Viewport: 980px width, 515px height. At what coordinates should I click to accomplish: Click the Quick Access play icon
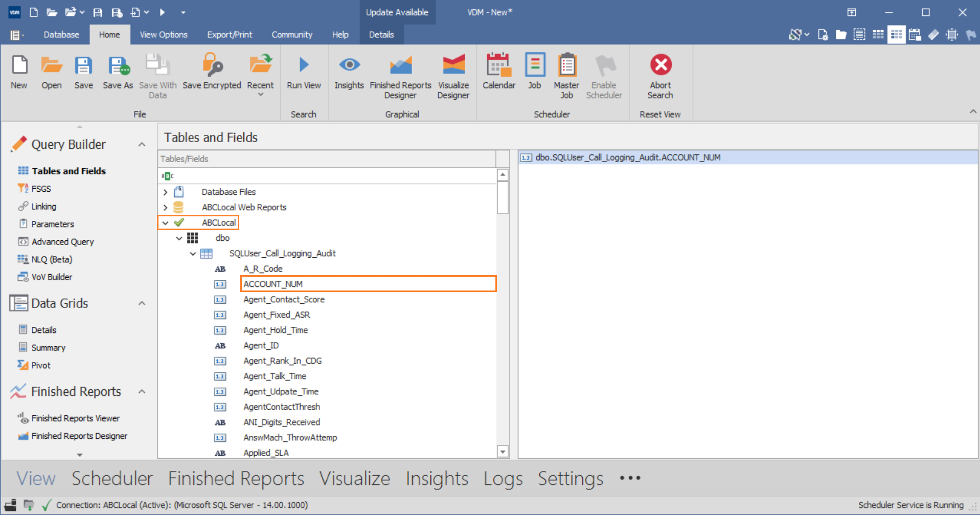(163, 12)
